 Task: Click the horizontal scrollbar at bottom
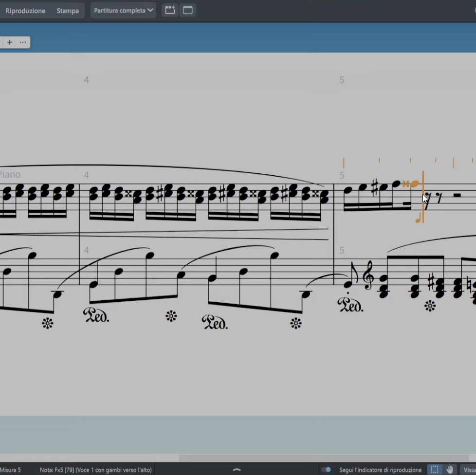tap(292, 458)
